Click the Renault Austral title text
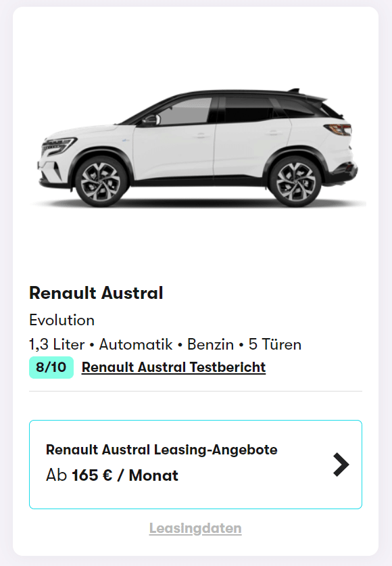This screenshot has width=392, height=566. click(96, 293)
